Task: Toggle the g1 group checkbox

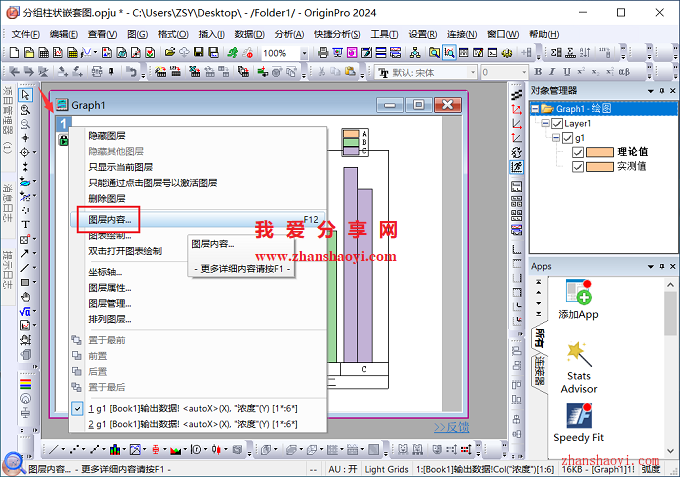Action: click(x=568, y=138)
